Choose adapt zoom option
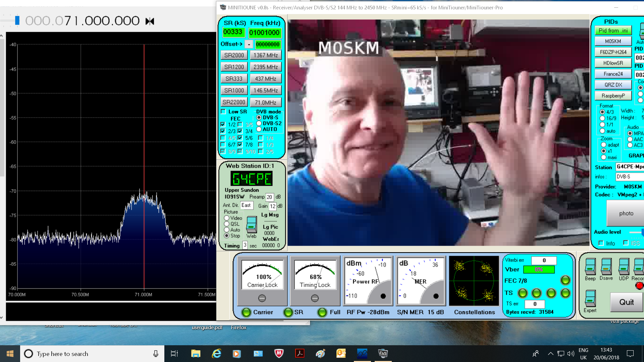 (604, 145)
